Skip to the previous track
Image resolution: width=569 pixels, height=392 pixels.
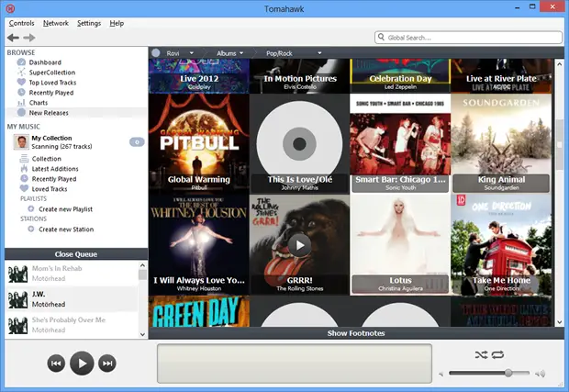coord(56,364)
